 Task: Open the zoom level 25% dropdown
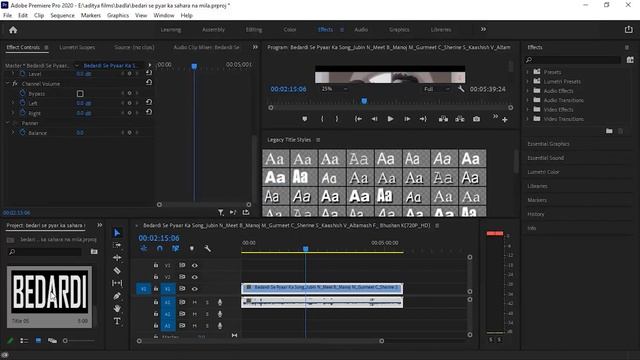(x=335, y=89)
